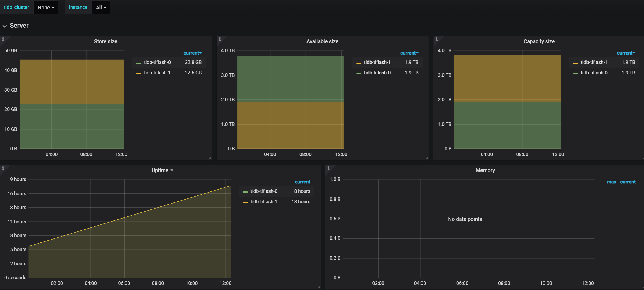Click the Available size panel resize handle
Viewport: 644px width, 290px height.
point(427,158)
